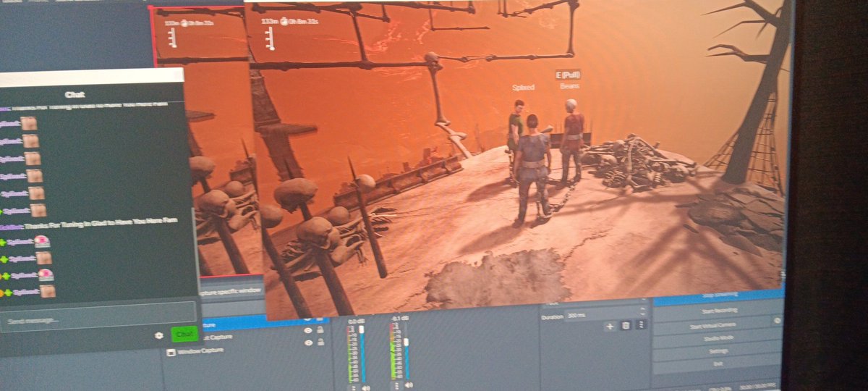Screen dimensions: 868x391
Task: Open options menu for first mixer channel
Action: point(354,387)
